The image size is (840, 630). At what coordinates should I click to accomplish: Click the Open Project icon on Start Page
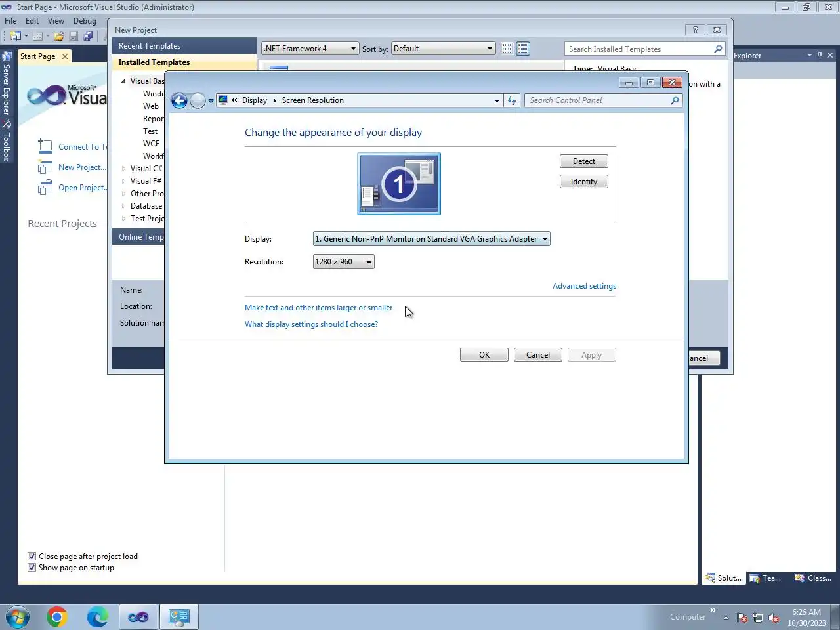45,188
